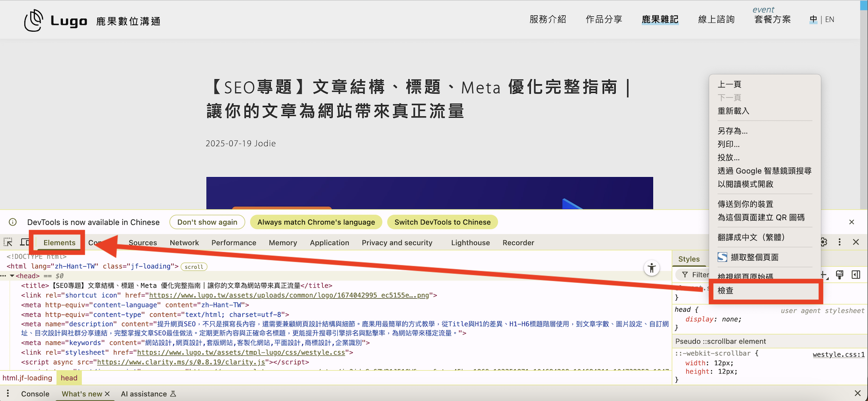Open 服務介紹 in site navigation
This screenshot has height=401, width=868.
(x=548, y=19)
